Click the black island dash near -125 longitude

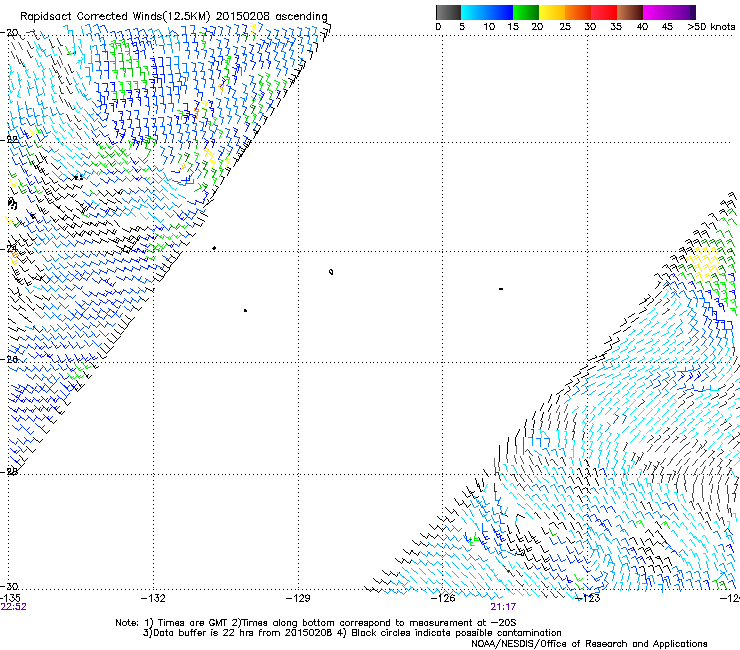501,289
